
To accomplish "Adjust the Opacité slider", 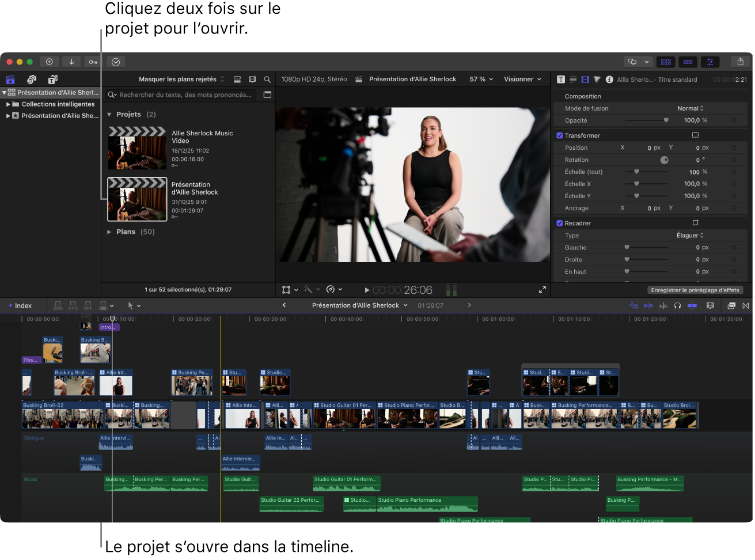I will pyautogui.click(x=666, y=120).
